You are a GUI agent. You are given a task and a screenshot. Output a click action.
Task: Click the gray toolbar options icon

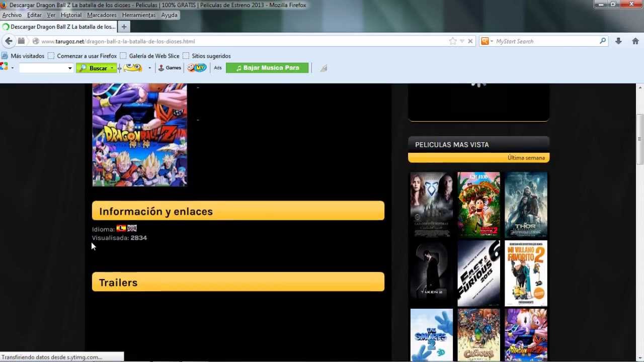point(324,68)
